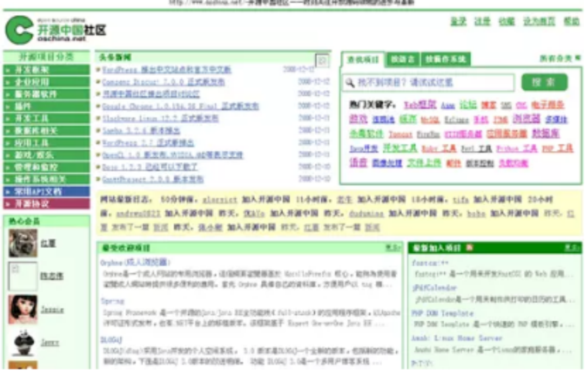Click the 数据库 hot keyword
Screen dimensions: 588x379
pyautogui.click(x=546, y=133)
